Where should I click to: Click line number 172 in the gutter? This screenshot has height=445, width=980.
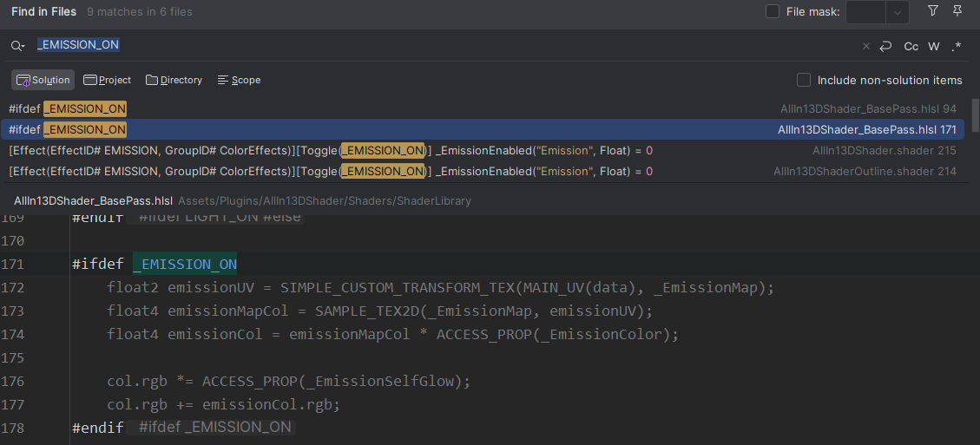click(12, 287)
